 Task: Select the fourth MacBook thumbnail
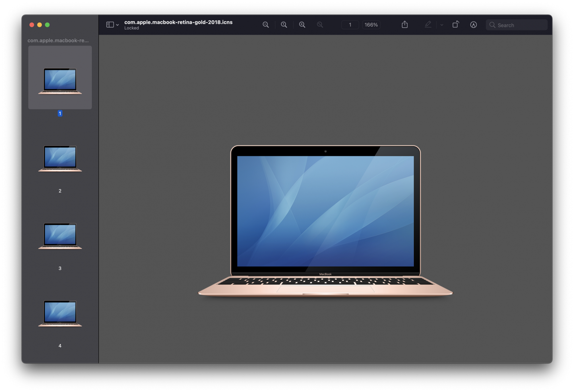(x=60, y=313)
